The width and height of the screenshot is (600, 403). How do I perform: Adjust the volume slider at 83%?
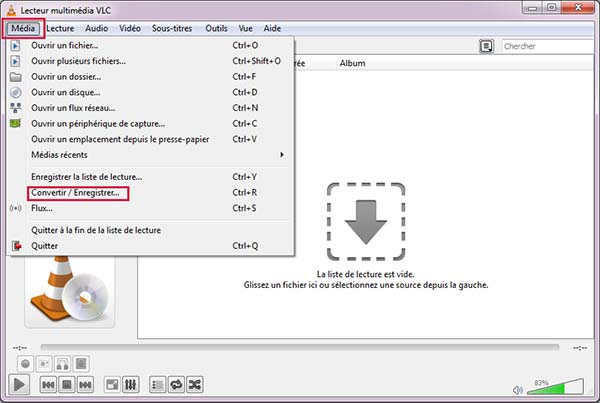(x=555, y=387)
